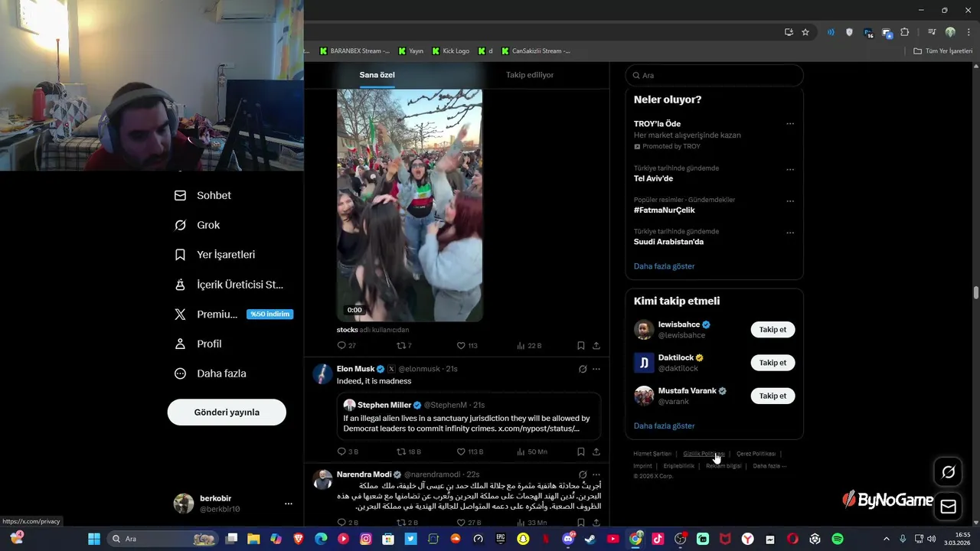This screenshot has width=980, height=551.
Task: Open the Chrome three-dot menu
Action: pyautogui.click(x=969, y=32)
